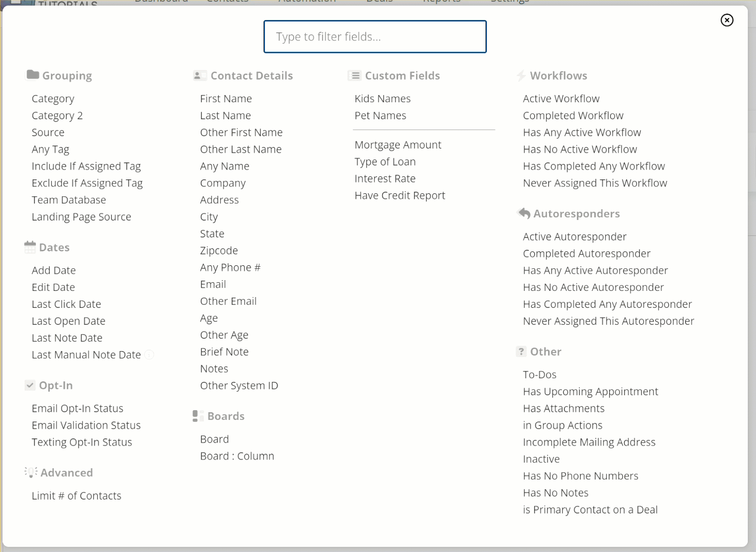The width and height of the screenshot is (756, 552).
Task: Select Last Open Date
Action: pos(68,321)
